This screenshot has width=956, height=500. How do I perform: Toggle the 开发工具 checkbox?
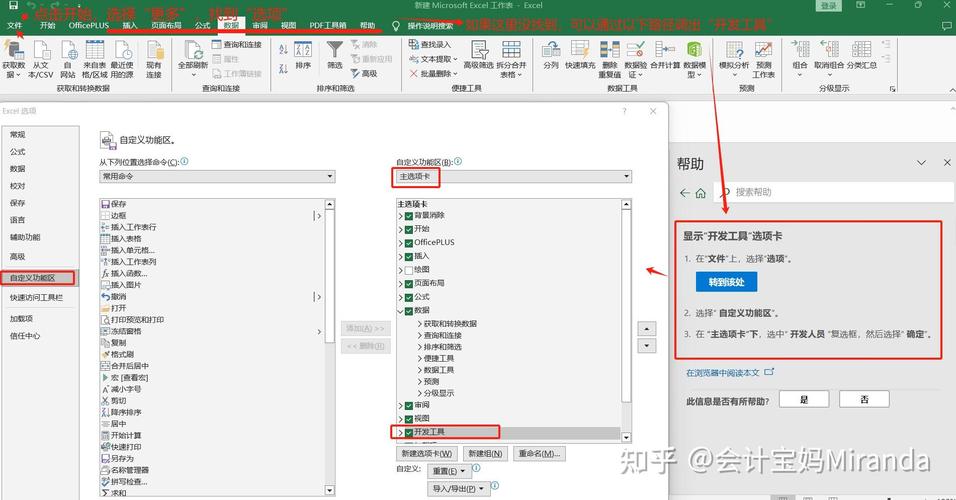[409, 433]
